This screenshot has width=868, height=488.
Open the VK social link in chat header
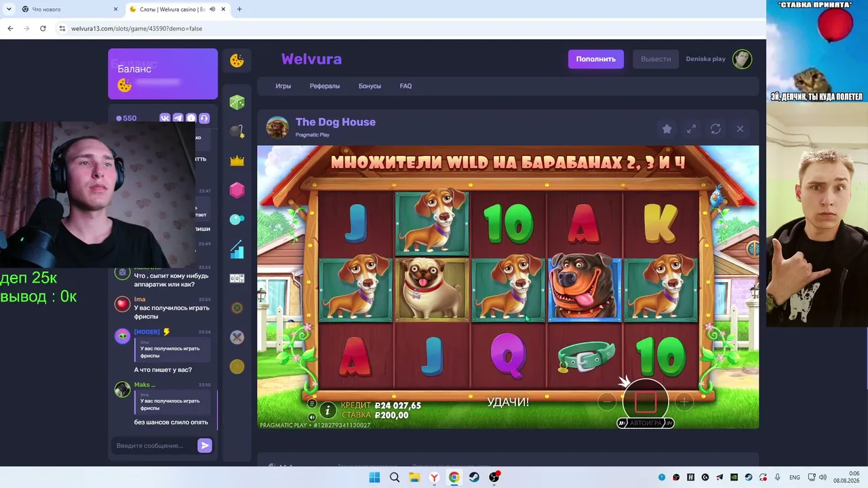165,118
